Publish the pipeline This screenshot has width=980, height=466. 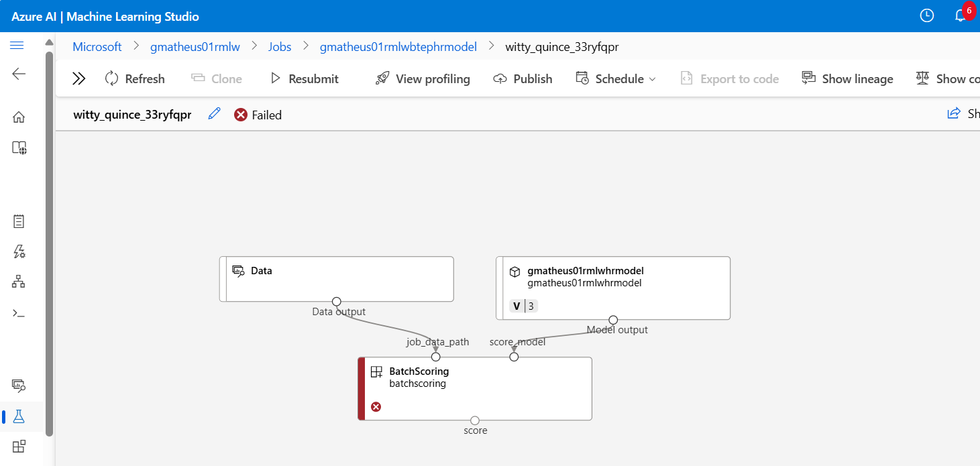[x=523, y=79]
